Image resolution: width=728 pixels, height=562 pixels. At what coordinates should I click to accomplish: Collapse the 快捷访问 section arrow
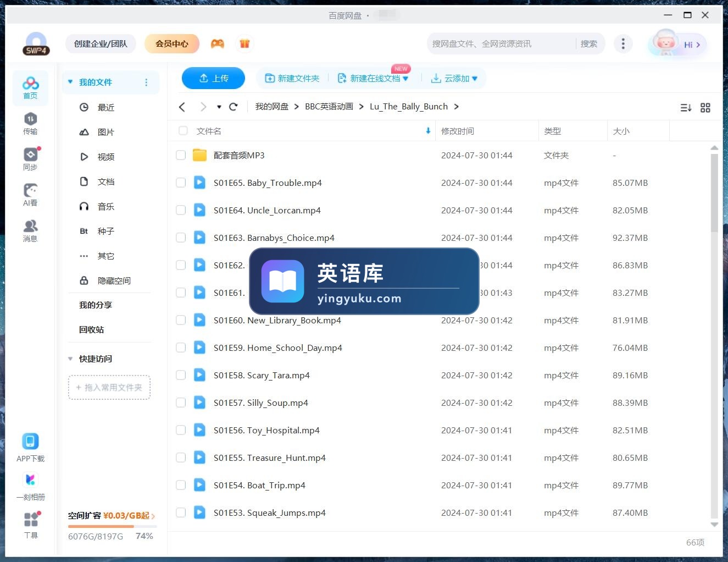coord(70,359)
